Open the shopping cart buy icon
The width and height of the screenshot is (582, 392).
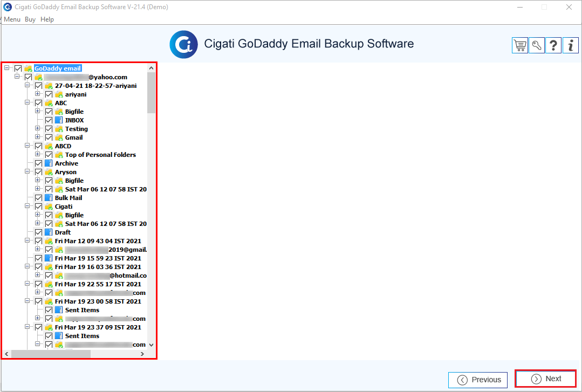coord(519,46)
